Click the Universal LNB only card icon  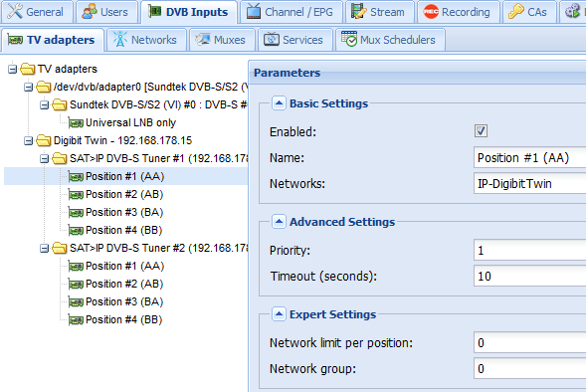tap(76, 123)
